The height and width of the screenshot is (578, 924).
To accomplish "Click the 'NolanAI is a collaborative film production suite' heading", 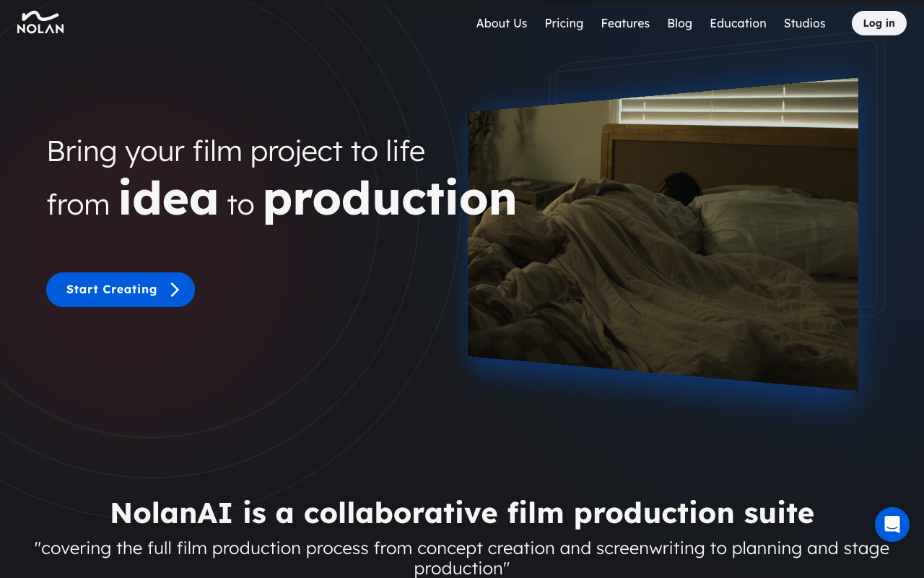I will coord(462,513).
